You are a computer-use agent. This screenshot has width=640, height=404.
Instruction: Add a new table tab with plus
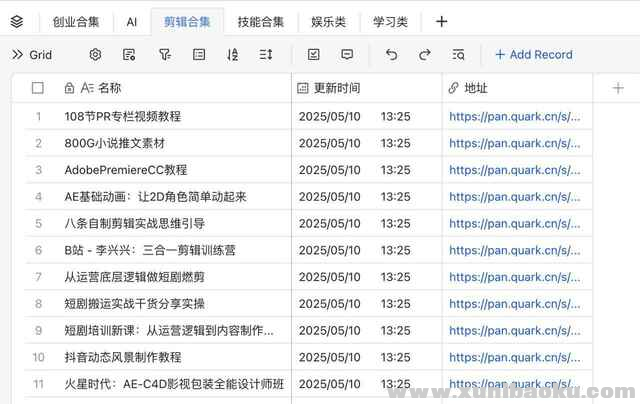442,21
